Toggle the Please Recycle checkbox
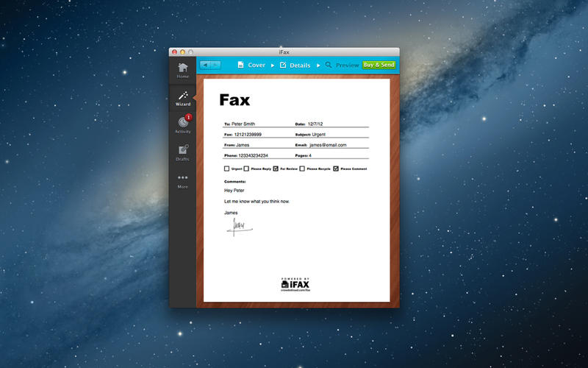The height and width of the screenshot is (368, 588). click(302, 169)
